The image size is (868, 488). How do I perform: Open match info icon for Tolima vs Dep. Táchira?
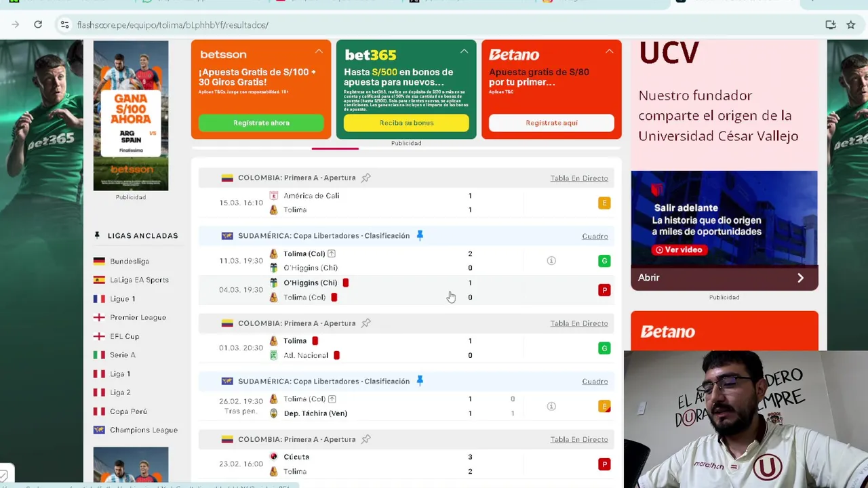(551, 406)
